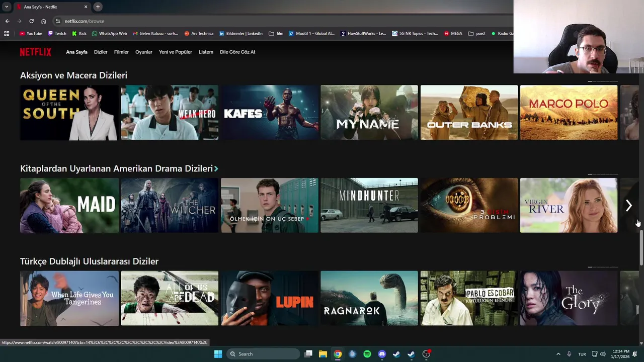Open Pablo Escobar Kötülüğün Efendisi thumbnail
The image size is (644, 362).
[x=469, y=298]
